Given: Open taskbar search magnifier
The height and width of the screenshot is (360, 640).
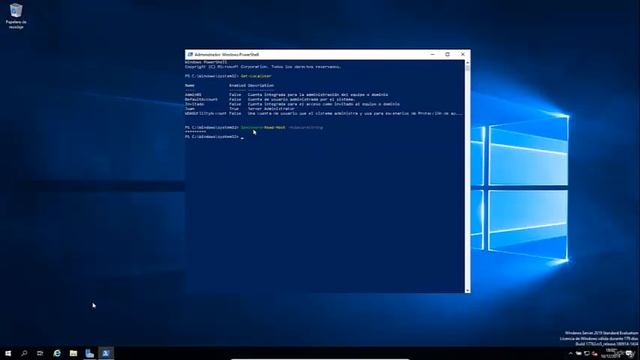Looking at the screenshot, I should (x=24, y=353).
